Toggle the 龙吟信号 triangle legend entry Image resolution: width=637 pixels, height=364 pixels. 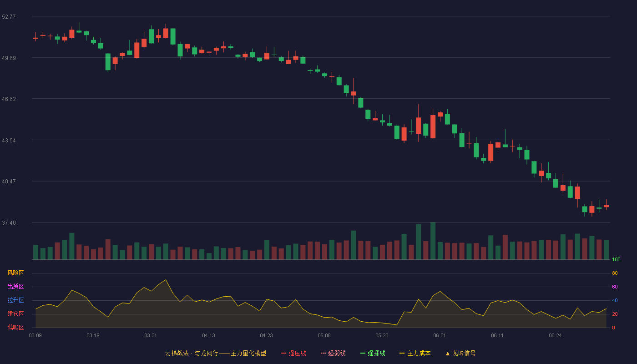pyautogui.click(x=460, y=353)
